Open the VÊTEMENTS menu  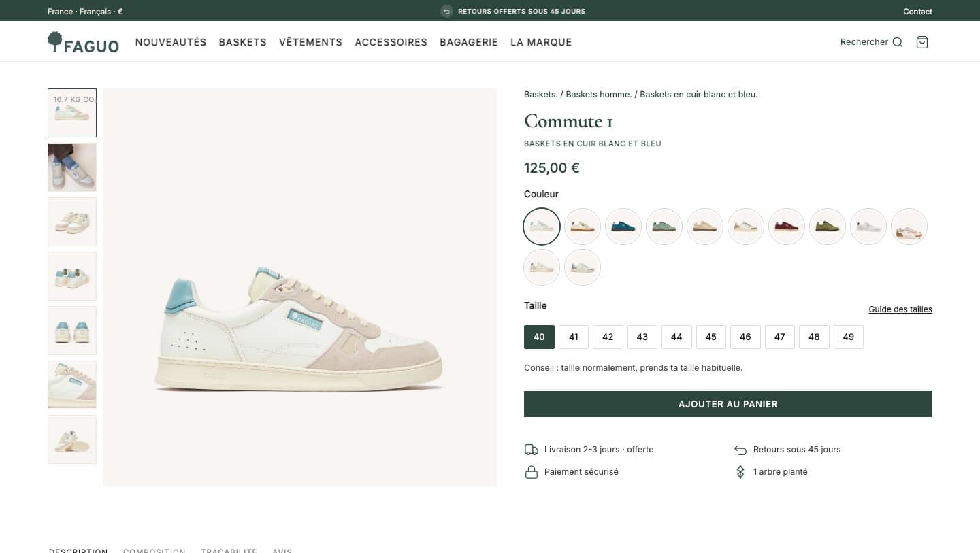click(310, 42)
